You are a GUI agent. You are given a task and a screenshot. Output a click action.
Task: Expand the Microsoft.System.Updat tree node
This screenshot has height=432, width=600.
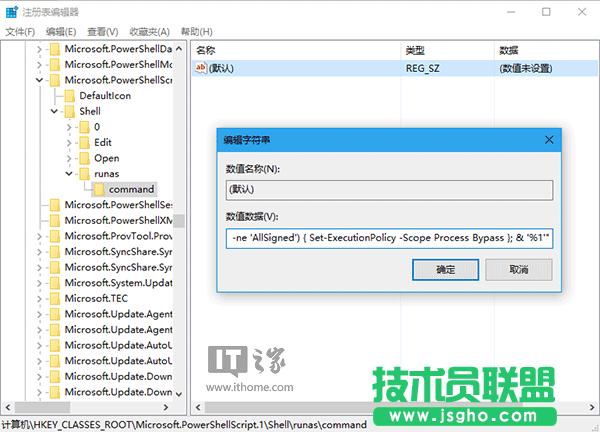(x=39, y=283)
